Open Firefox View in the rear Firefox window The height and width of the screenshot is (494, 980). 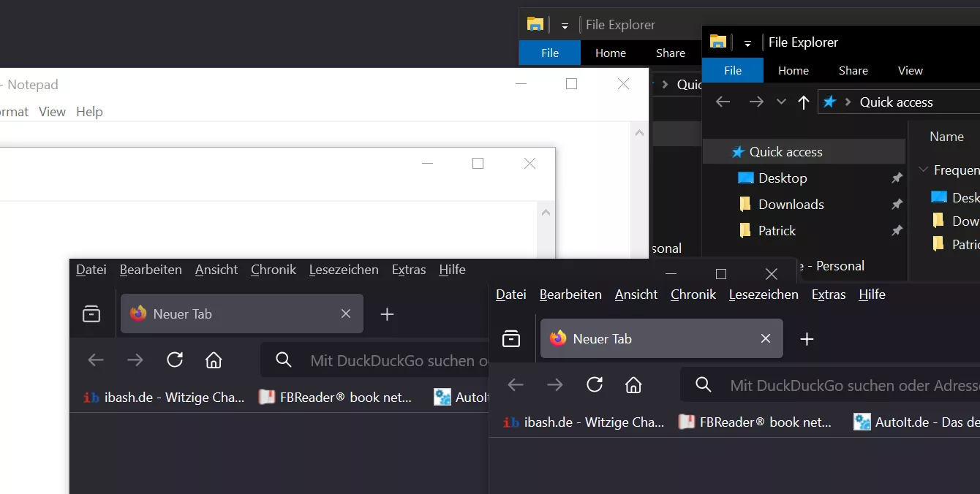coord(91,314)
